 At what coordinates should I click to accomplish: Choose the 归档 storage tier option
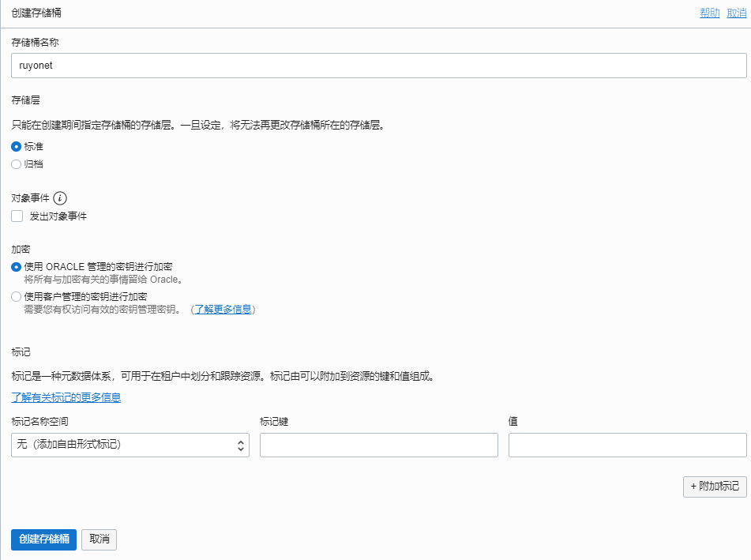[17, 164]
